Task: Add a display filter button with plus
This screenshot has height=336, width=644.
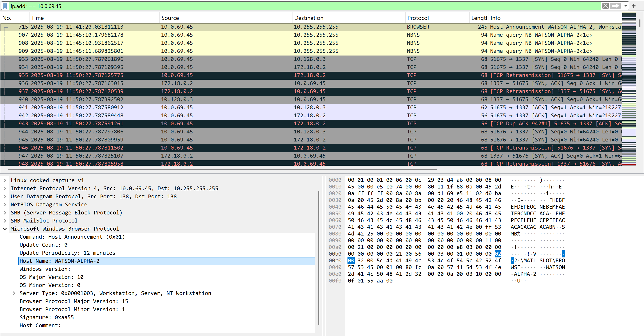Action: 634,6
